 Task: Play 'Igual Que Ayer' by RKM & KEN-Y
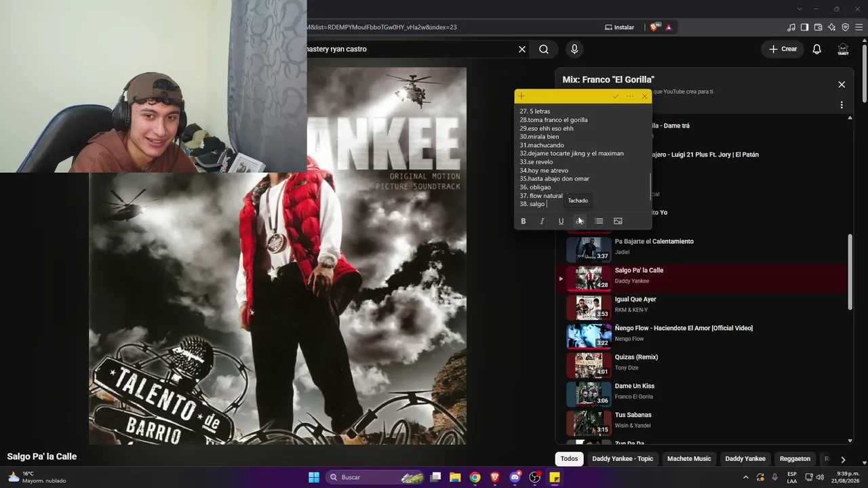(702, 307)
